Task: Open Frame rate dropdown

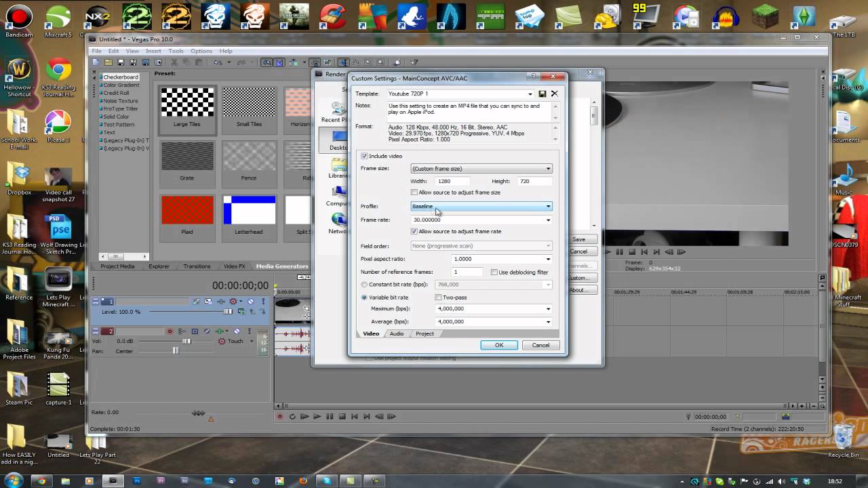Action: point(481,220)
